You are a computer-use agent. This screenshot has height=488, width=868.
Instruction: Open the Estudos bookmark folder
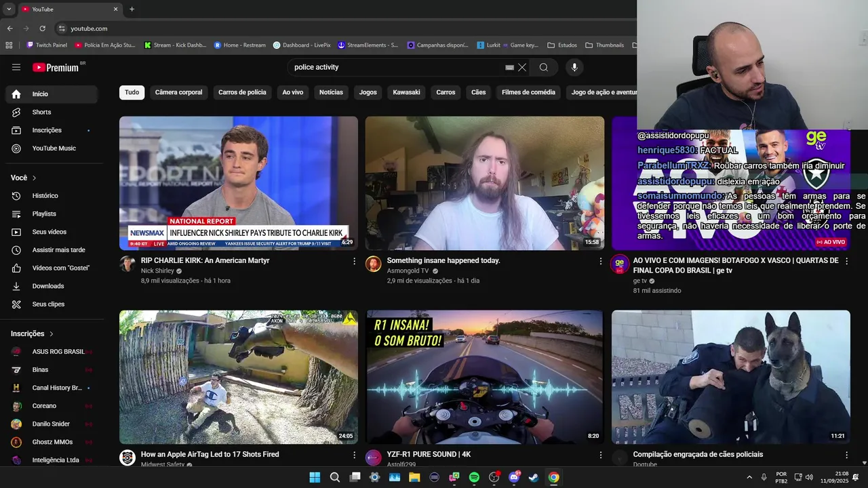click(562, 45)
